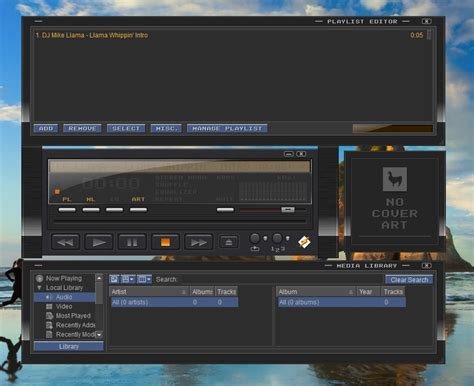Viewport: 474px width, 386px height.
Task: Click the Audio speaker icon in tree
Action: tap(49, 297)
